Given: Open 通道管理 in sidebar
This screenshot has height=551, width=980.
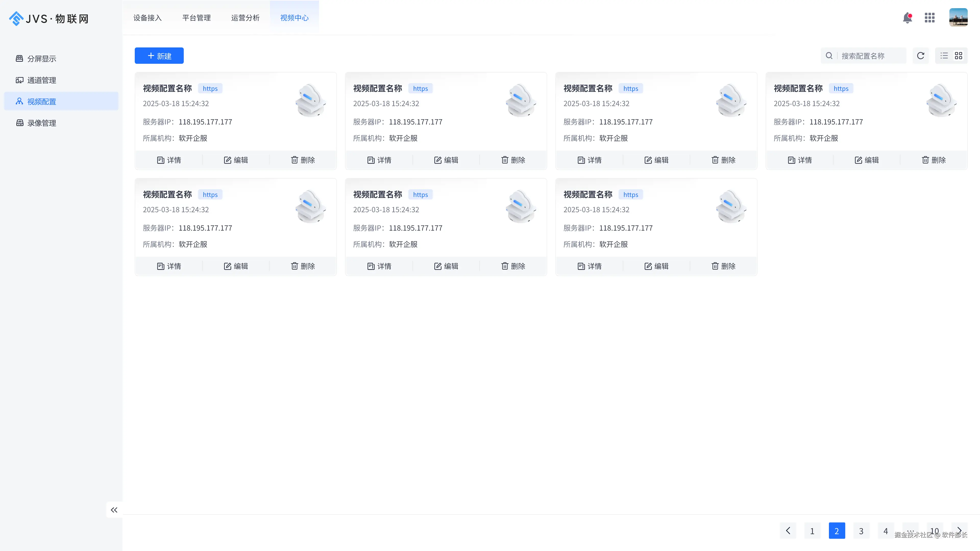Looking at the screenshot, I should [42, 80].
